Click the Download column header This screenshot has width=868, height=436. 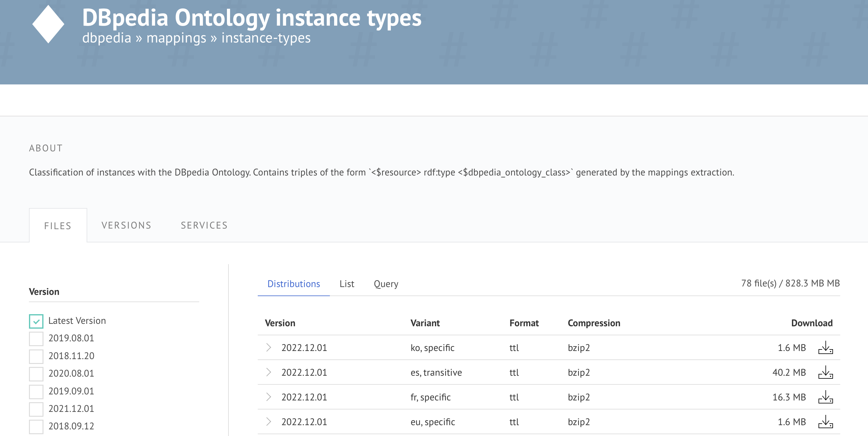click(x=812, y=323)
